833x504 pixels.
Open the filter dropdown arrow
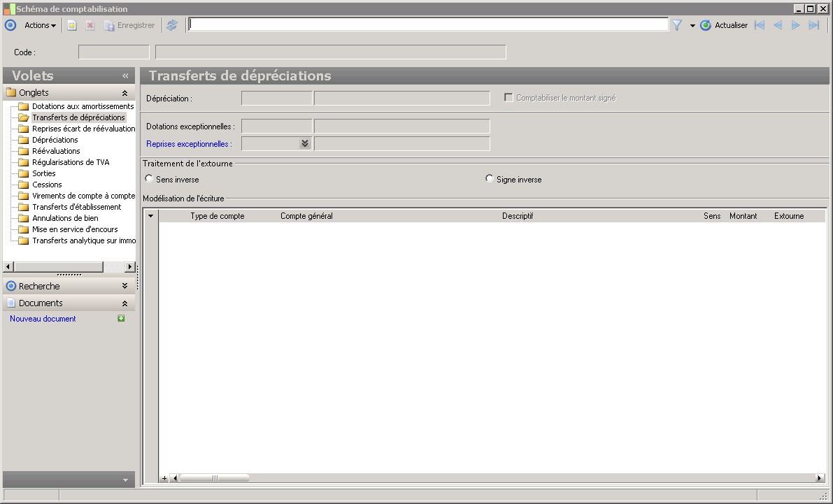(692, 25)
